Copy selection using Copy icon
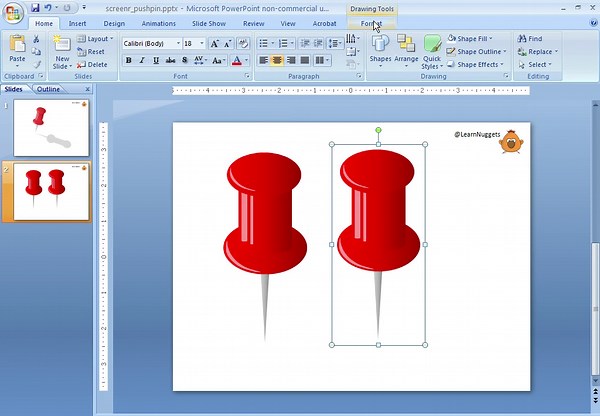 pos(36,52)
